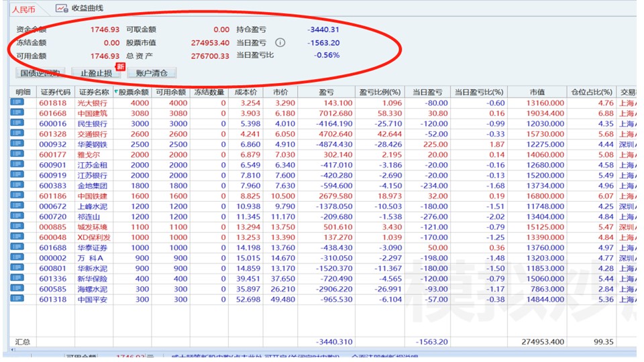Screen dimensions: 644x362
Task: Sort holdings by 市值 column header
Action: (x=537, y=92)
